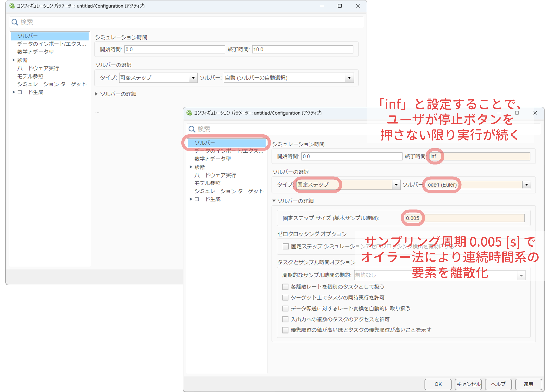Close the back configuration window
550x392 pixels.
pyautogui.click(x=358, y=6)
